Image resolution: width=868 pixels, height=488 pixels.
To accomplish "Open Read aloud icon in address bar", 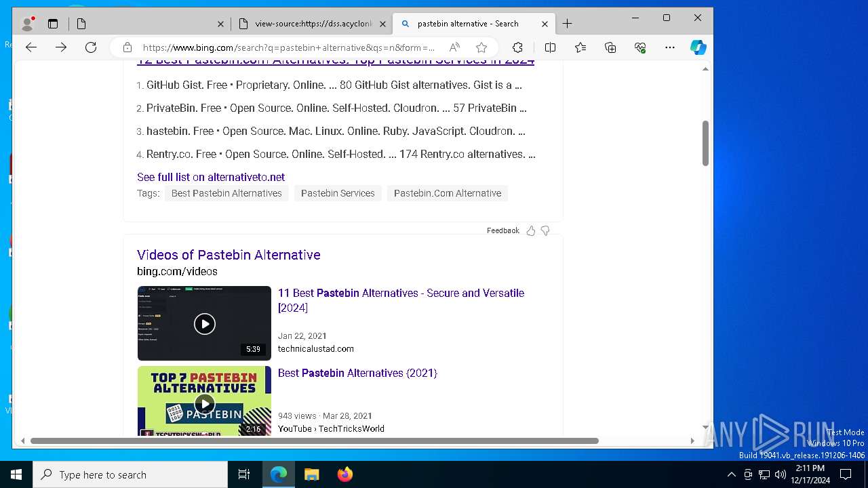I will (454, 47).
